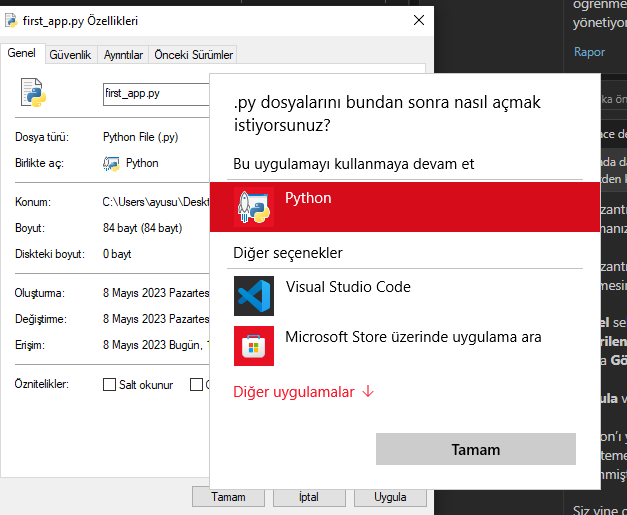Click the Değiştirme date value

tap(156, 319)
